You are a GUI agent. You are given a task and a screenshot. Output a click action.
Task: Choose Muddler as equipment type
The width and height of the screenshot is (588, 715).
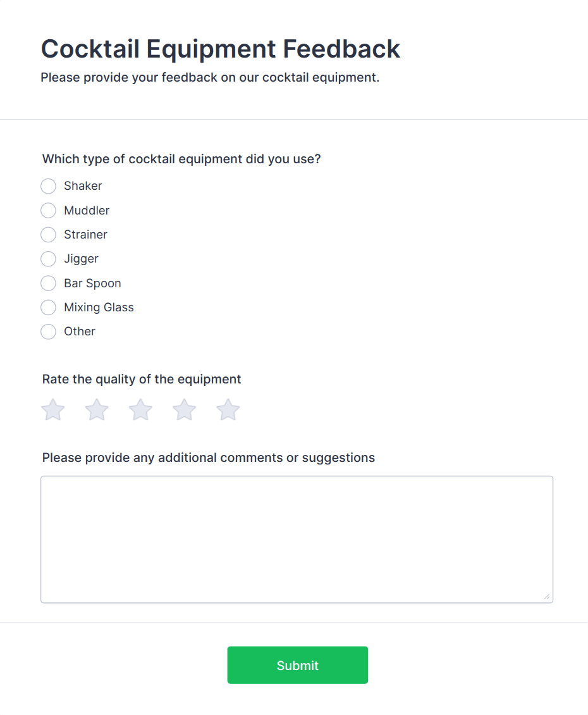pos(49,211)
